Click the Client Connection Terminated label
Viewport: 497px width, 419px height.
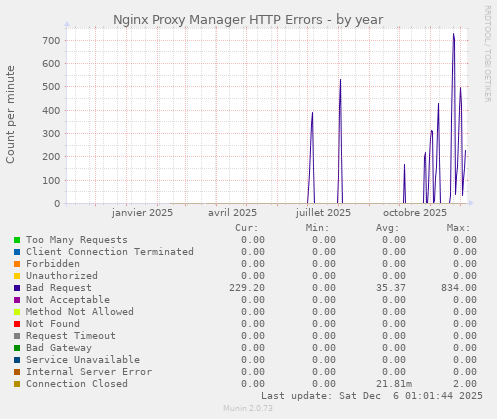110,252
